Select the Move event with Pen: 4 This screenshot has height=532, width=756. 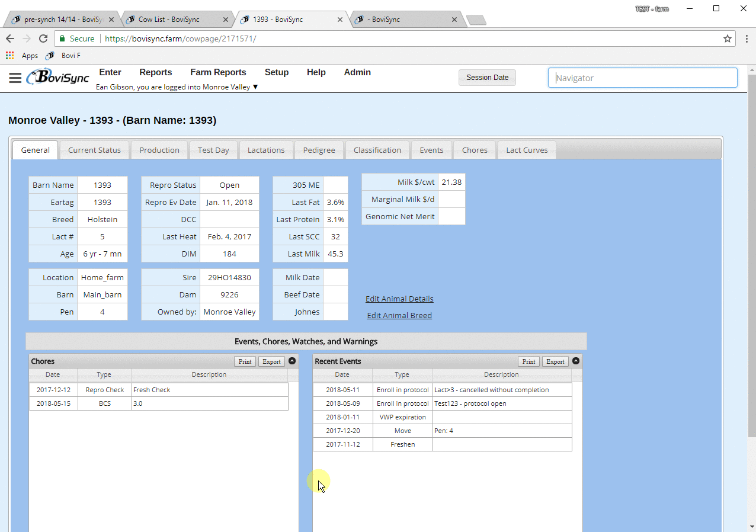(x=443, y=431)
